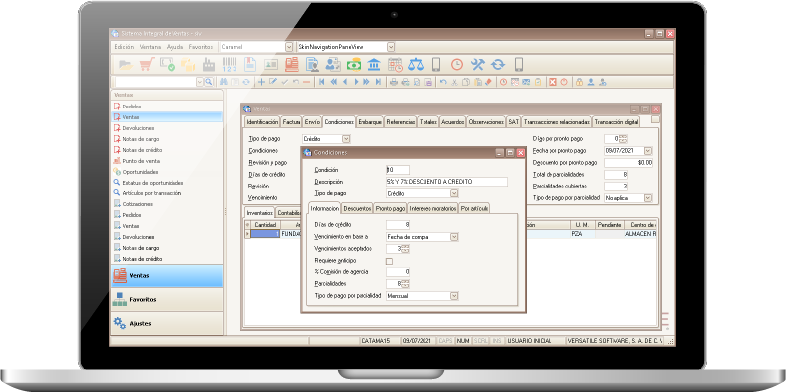Adjust the Parcialidades spinner arrows
Screen dimensions: 786x392
pos(406,284)
